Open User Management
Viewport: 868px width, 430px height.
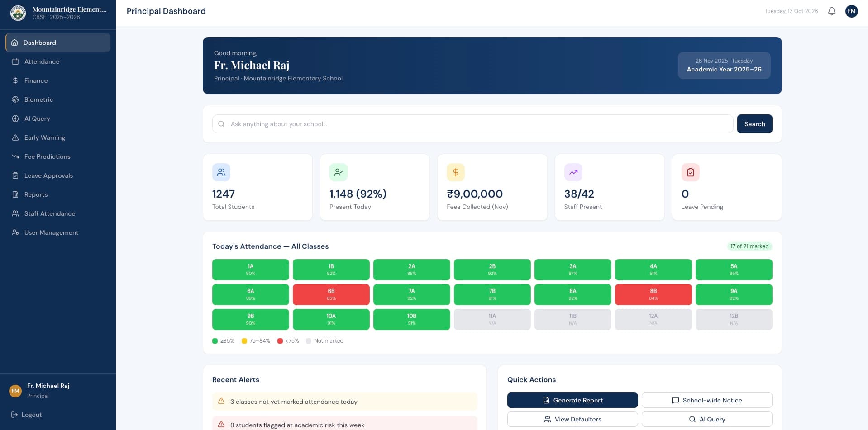point(58,232)
